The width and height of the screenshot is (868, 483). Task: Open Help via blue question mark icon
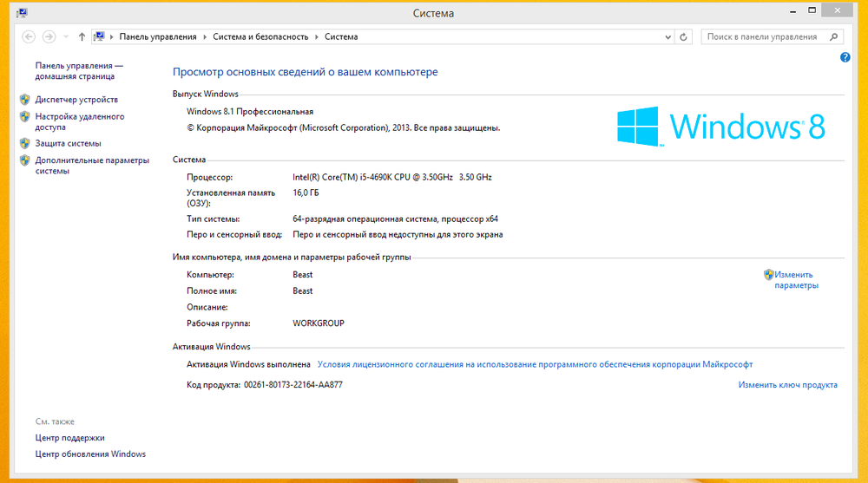pos(845,57)
